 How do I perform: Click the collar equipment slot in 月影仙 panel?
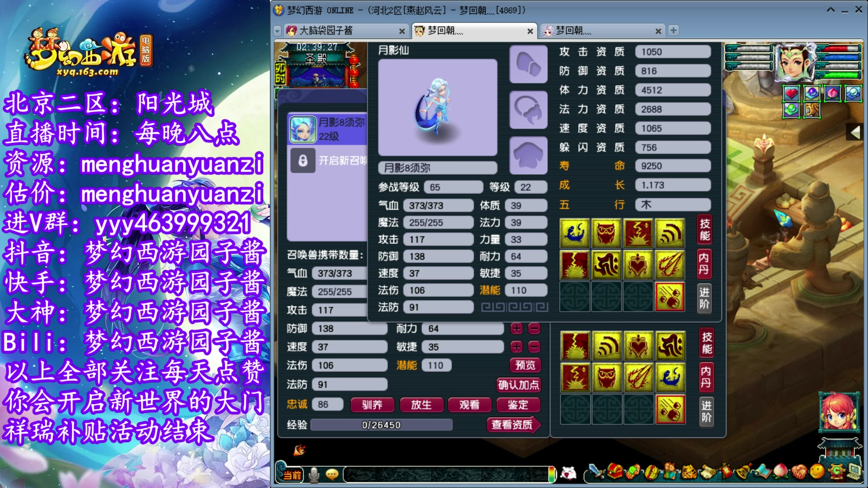pyautogui.click(x=528, y=110)
